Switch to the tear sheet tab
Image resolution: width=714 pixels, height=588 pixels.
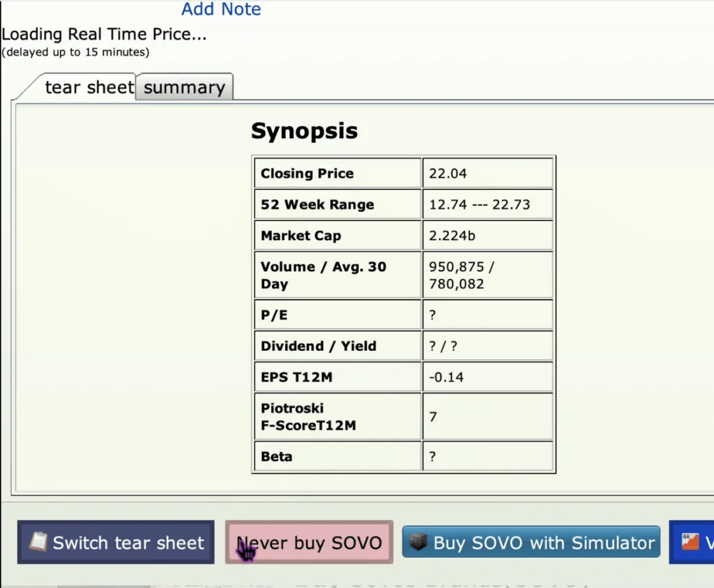(89, 87)
